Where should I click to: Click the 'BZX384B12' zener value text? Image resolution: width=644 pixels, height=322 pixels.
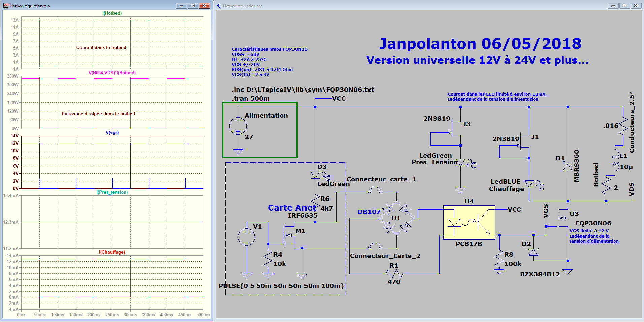(540, 274)
